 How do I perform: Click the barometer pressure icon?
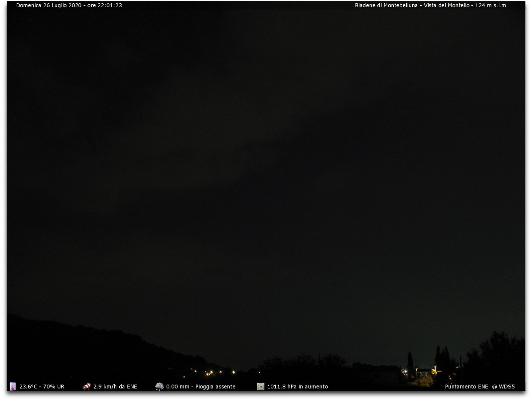(x=261, y=386)
